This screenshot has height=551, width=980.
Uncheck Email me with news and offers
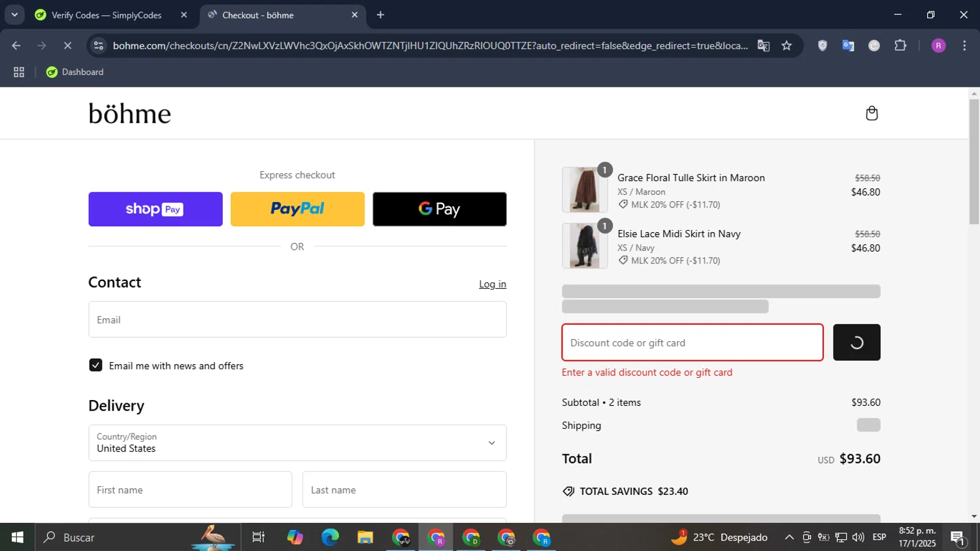point(96,365)
